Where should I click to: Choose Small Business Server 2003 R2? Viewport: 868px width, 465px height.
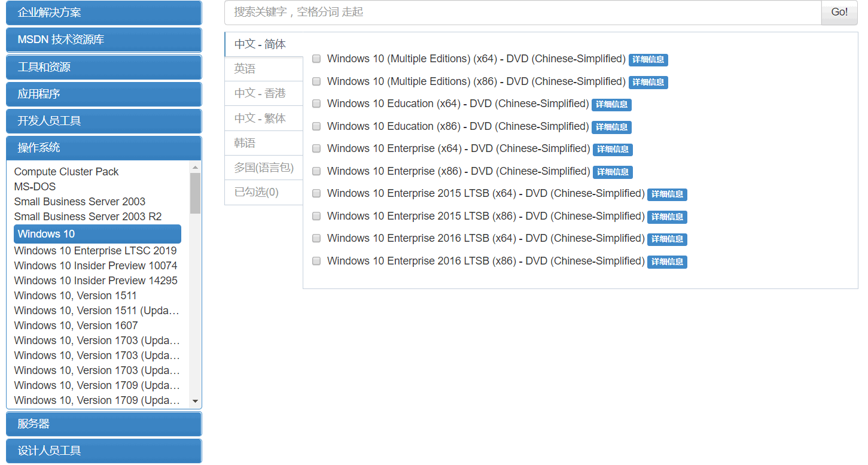click(88, 217)
